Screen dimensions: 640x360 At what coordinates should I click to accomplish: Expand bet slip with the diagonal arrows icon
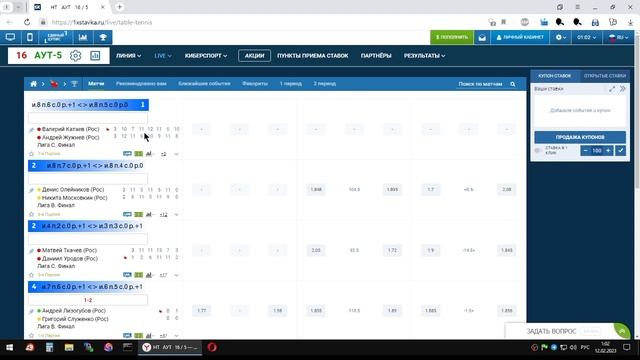point(612,89)
